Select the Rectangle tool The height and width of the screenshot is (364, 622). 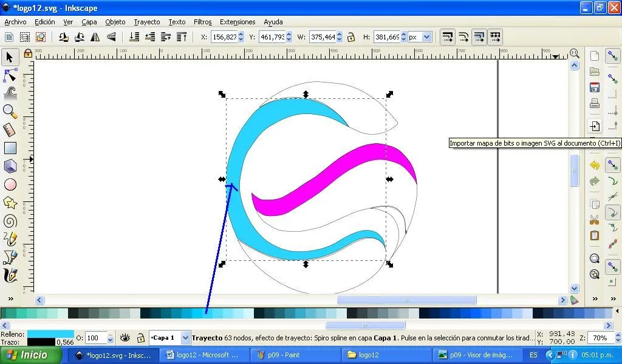click(10, 148)
